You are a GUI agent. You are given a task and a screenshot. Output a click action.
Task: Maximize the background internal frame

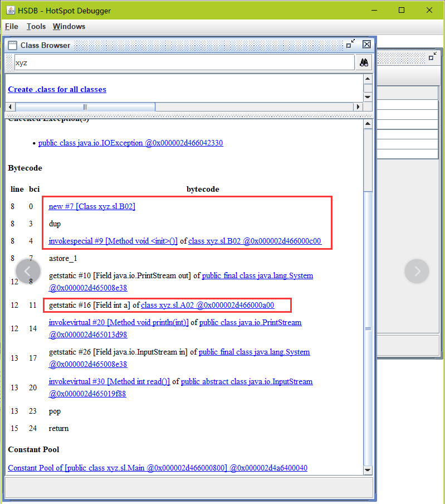coord(433,57)
